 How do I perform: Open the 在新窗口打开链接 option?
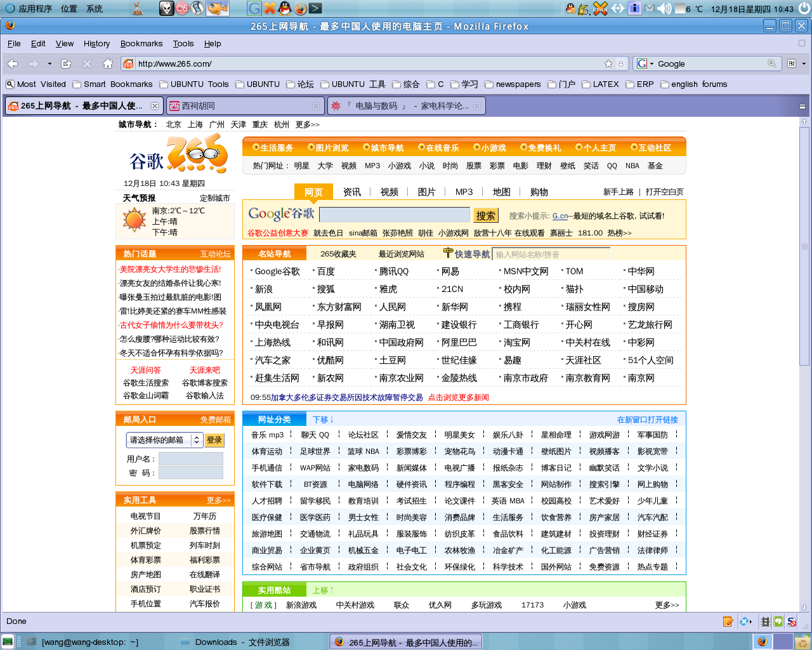pos(648,420)
